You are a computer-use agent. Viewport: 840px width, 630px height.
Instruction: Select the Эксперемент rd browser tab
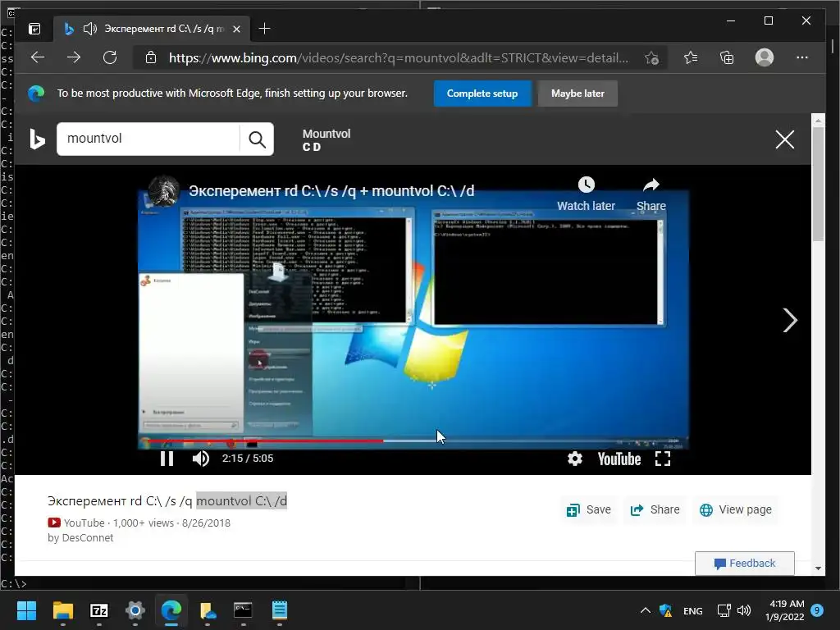coord(151,29)
